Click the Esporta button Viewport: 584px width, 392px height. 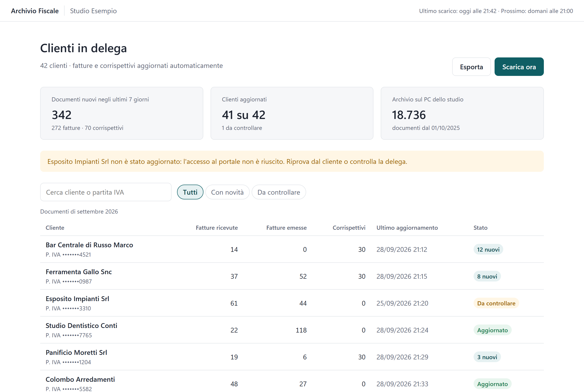(x=471, y=67)
